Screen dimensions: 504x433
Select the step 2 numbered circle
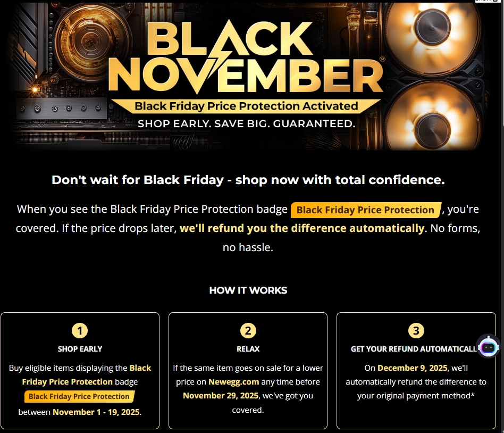pos(248,330)
